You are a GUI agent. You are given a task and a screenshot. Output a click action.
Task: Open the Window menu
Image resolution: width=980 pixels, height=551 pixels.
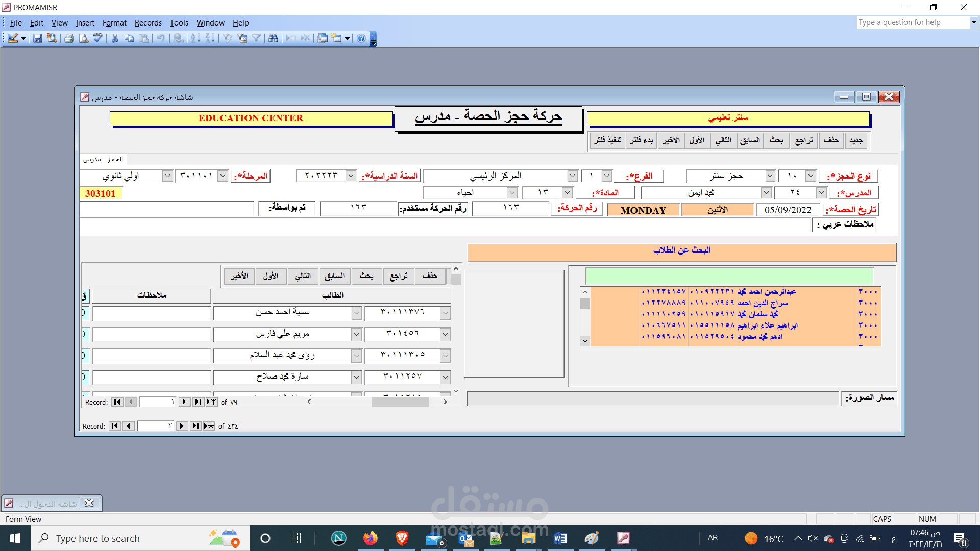(x=210, y=23)
